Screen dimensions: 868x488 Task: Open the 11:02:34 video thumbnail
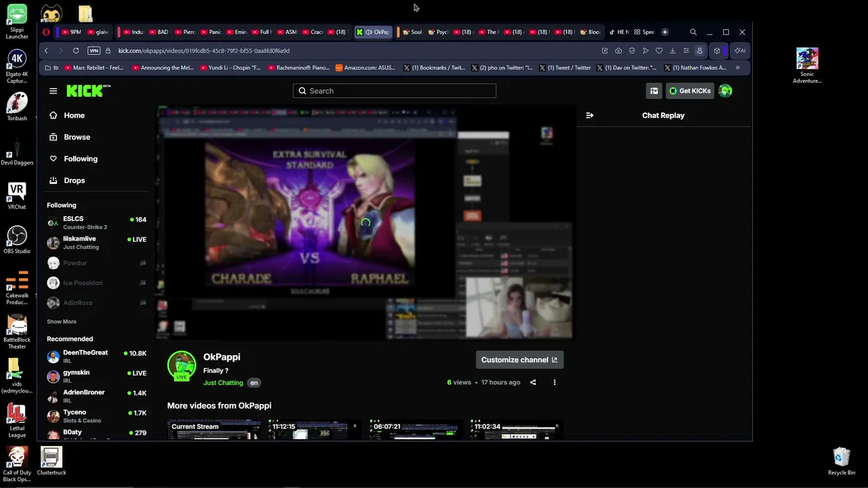pyautogui.click(x=517, y=430)
